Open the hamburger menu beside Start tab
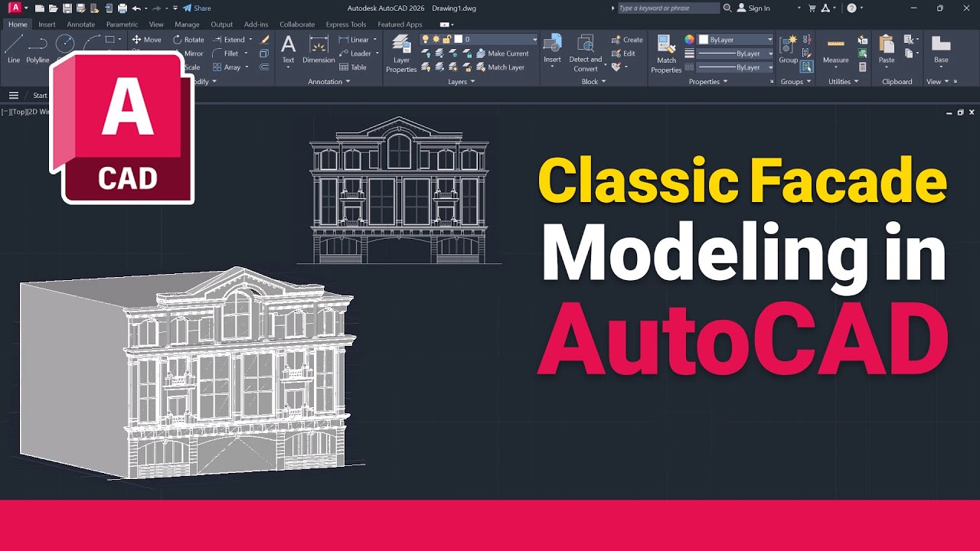Image resolution: width=980 pixels, height=551 pixels. pyautogui.click(x=14, y=96)
